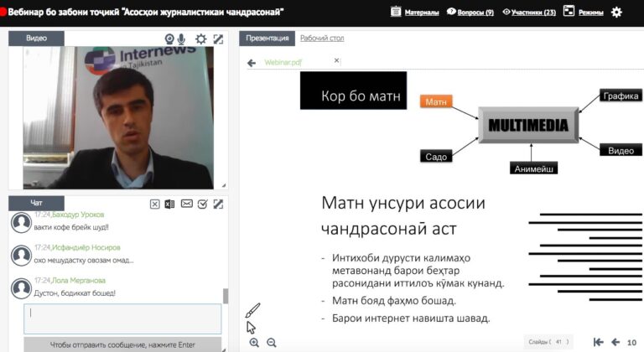Screen dimensions: 644x352
Task: Switch to the Презентация tab
Action: pyautogui.click(x=267, y=39)
